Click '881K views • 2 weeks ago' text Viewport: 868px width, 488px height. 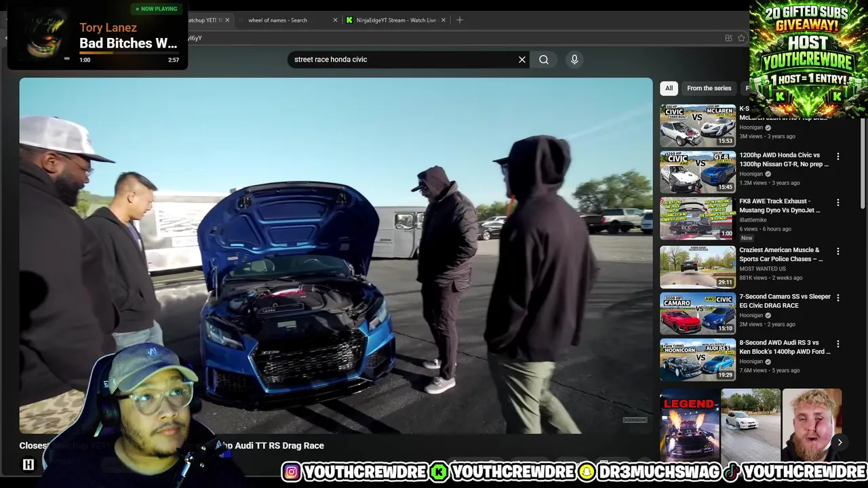(770, 278)
